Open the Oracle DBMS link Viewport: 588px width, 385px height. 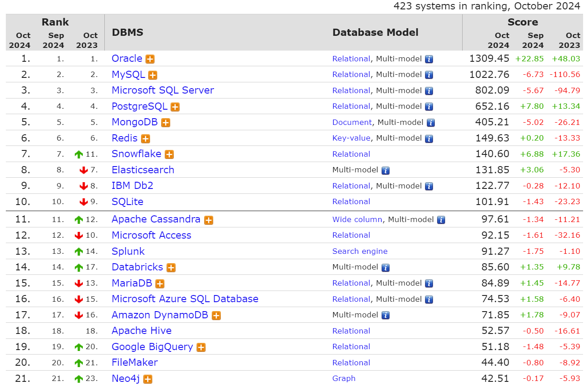tap(127, 58)
